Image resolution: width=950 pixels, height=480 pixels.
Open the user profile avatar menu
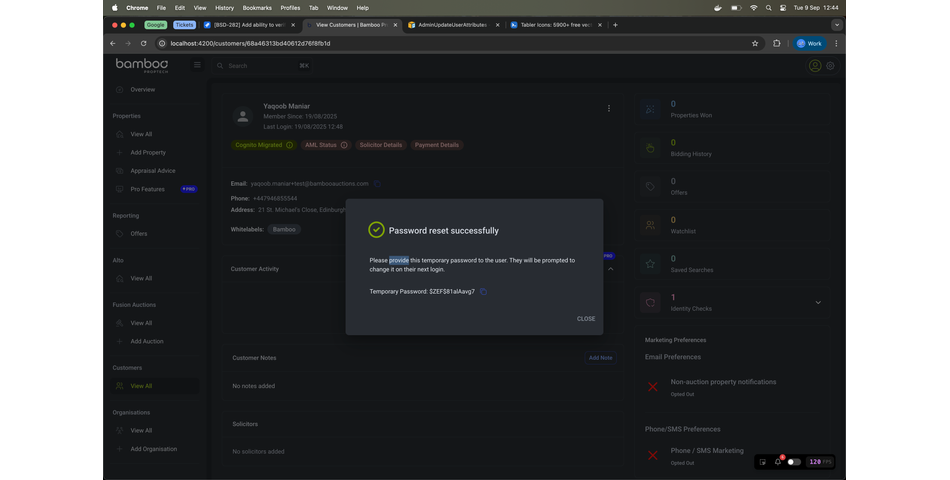point(814,66)
